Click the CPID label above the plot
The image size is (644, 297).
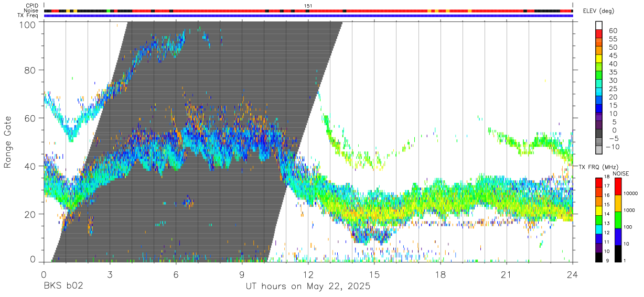click(31, 6)
